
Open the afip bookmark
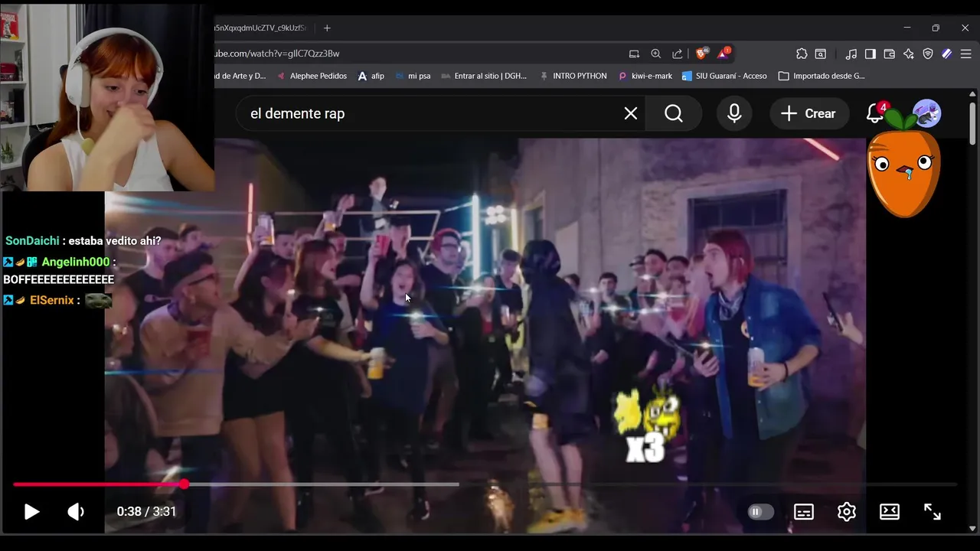click(x=371, y=76)
